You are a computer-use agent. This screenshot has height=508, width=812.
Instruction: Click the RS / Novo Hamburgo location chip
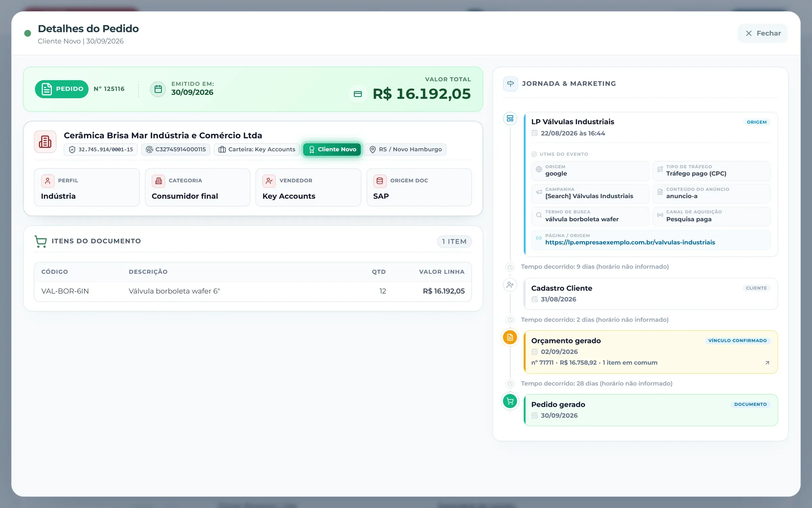click(405, 149)
